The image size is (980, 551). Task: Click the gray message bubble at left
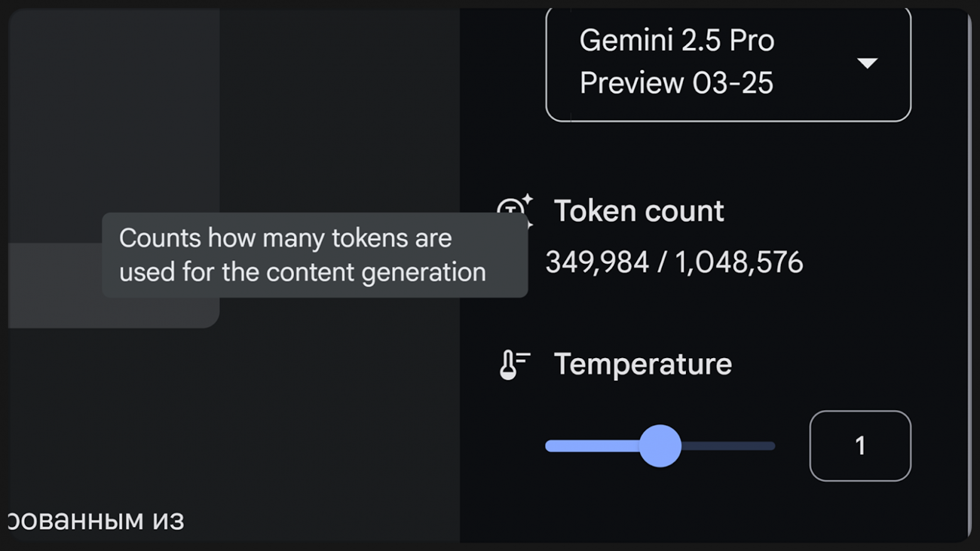pyautogui.click(x=113, y=126)
